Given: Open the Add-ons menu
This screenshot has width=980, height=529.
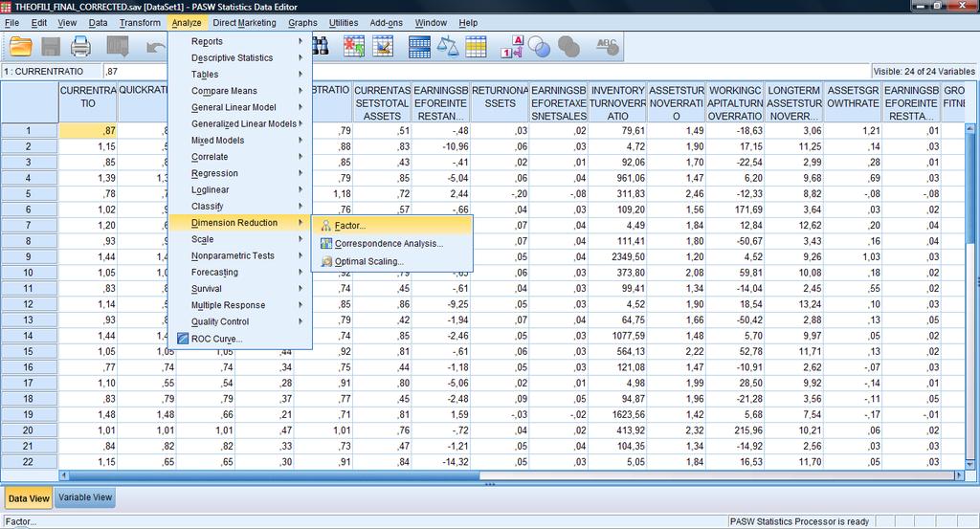Looking at the screenshot, I should pos(387,23).
